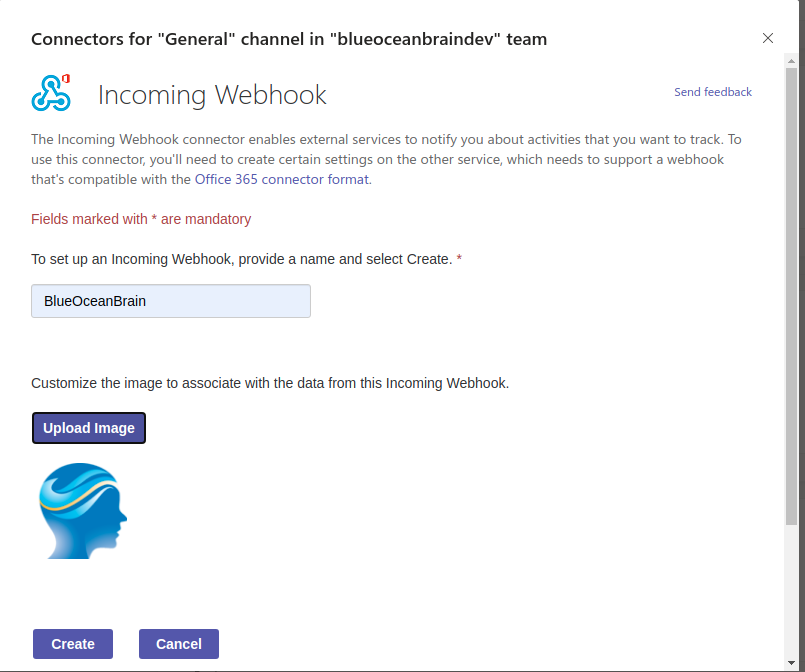This screenshot has height=672, width=805.
Task: Click the webhook setup instruction line
Action: (244, 258)
